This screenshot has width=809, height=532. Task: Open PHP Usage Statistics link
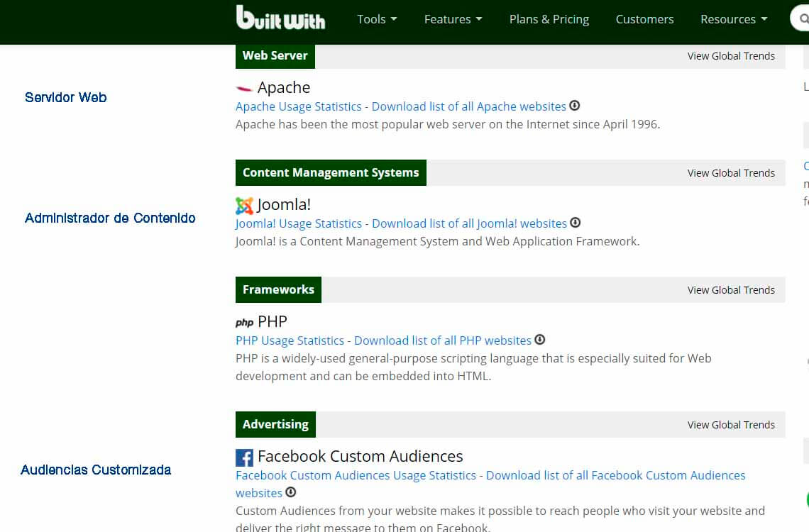pos(290,340)
